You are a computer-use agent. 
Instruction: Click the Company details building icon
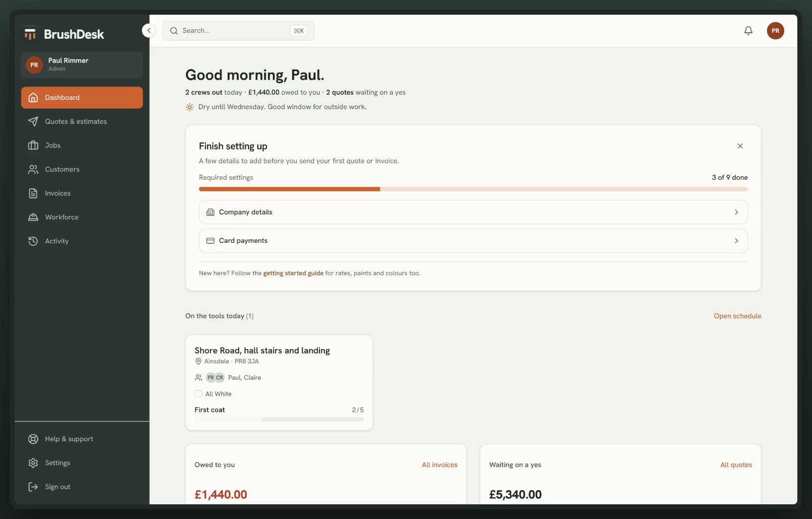pos(210,212)
